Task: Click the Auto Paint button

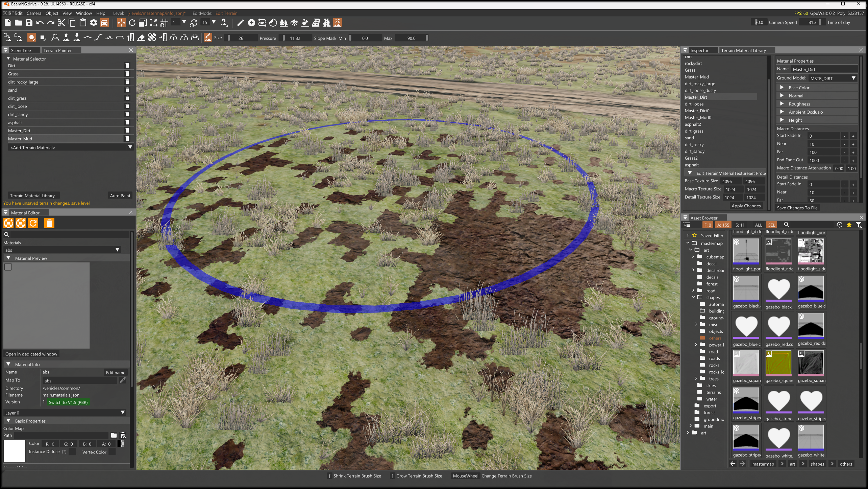Action: coord(120,195)
